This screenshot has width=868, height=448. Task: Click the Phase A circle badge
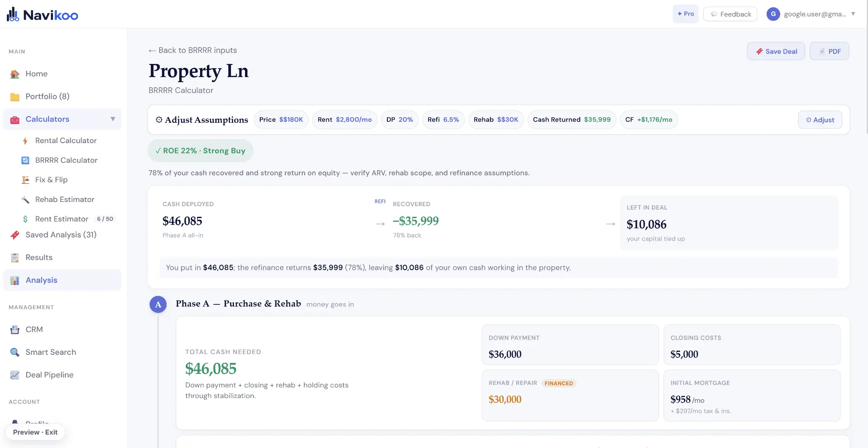[158, 304]
